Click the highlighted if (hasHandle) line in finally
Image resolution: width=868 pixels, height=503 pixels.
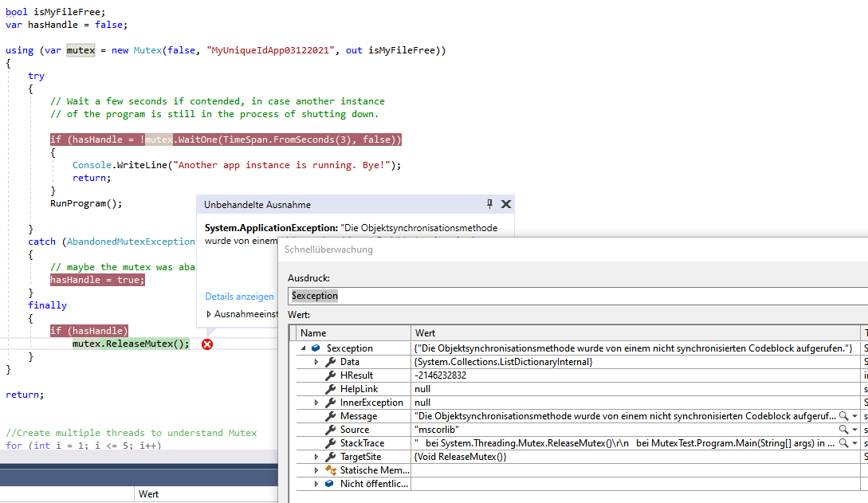point(89,331)
